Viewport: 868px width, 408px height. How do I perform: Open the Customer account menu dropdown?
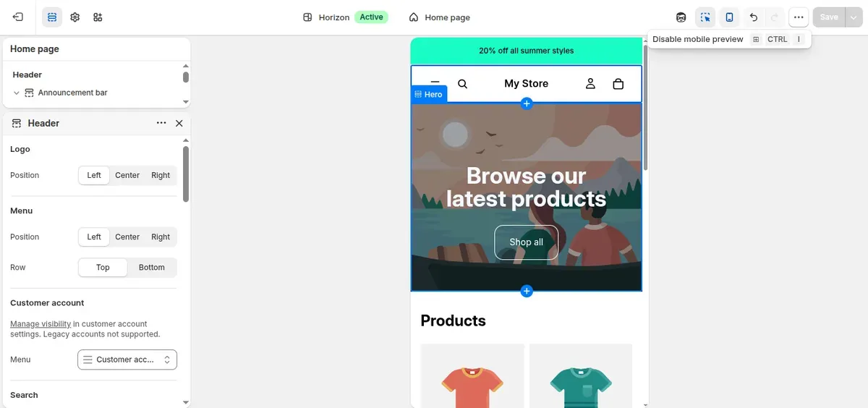coord(127,360)
